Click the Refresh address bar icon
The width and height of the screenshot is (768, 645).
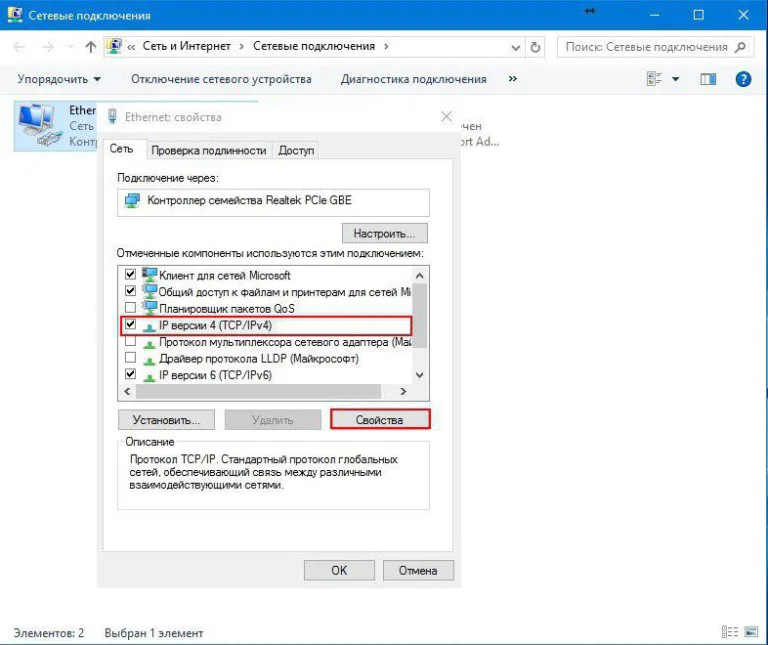click(x=535, y=48)
